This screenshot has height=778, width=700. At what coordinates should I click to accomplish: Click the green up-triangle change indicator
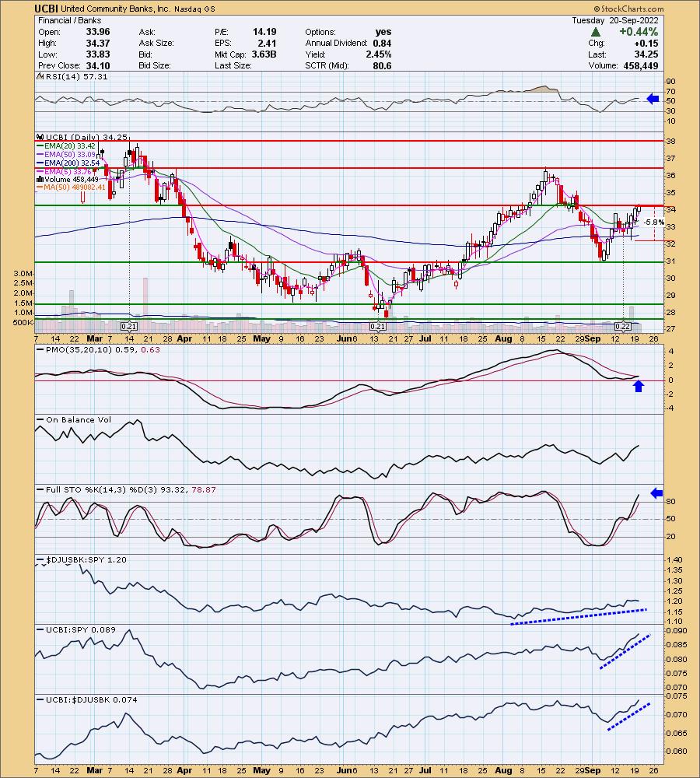pos(596,32)
